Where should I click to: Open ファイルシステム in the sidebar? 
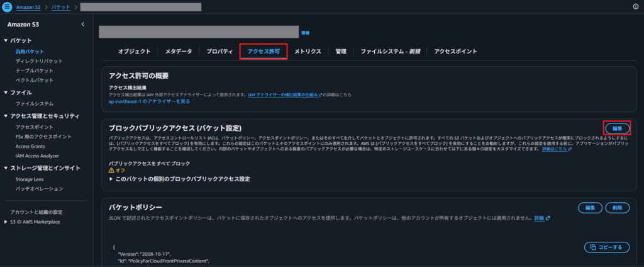click(35, 104)
